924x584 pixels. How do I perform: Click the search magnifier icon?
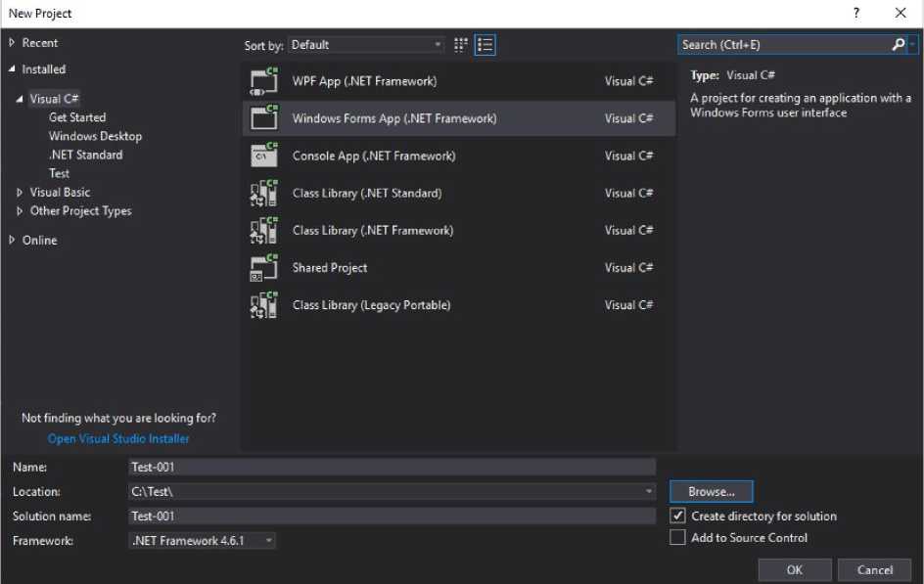(x=899, y=45)
